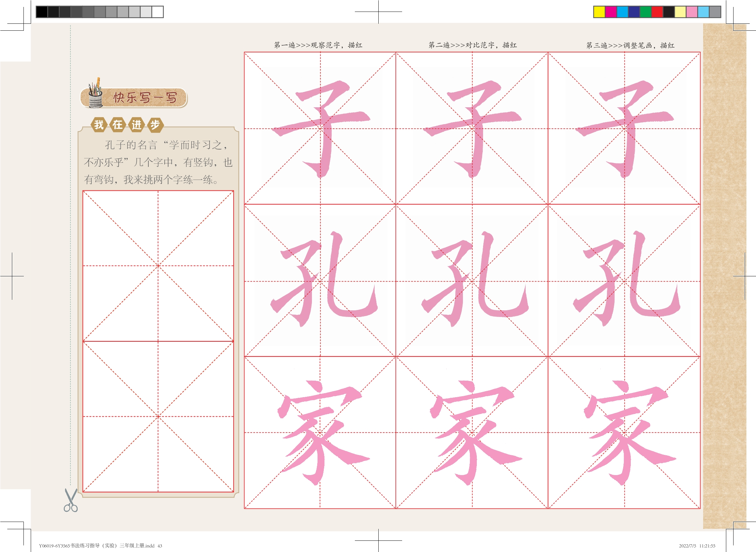Click the upper empty practice grid cell
756x552 pixels.
[x=158, y=266]
